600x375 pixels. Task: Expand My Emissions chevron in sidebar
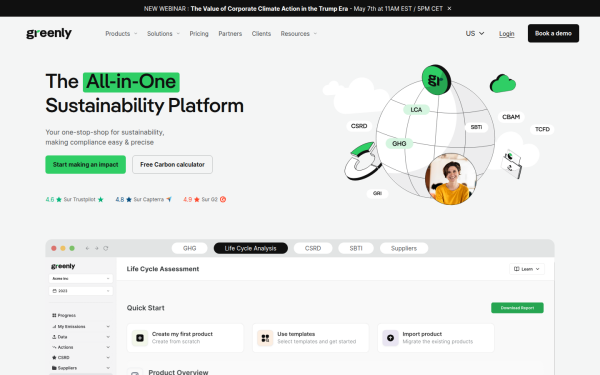pos(108,326)
